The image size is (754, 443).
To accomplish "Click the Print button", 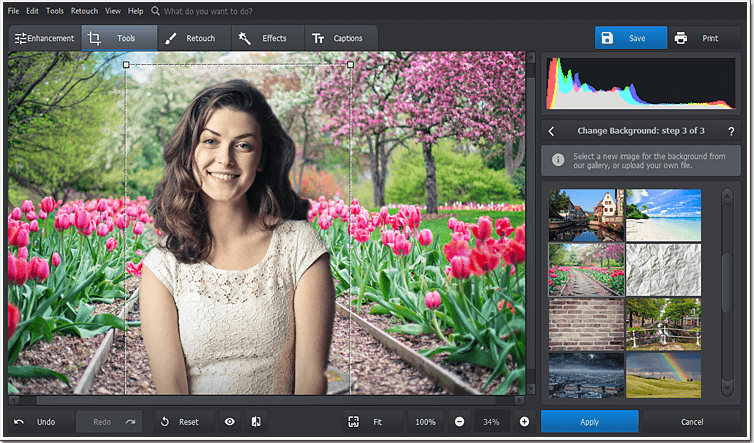I will [x=704, y=38].
